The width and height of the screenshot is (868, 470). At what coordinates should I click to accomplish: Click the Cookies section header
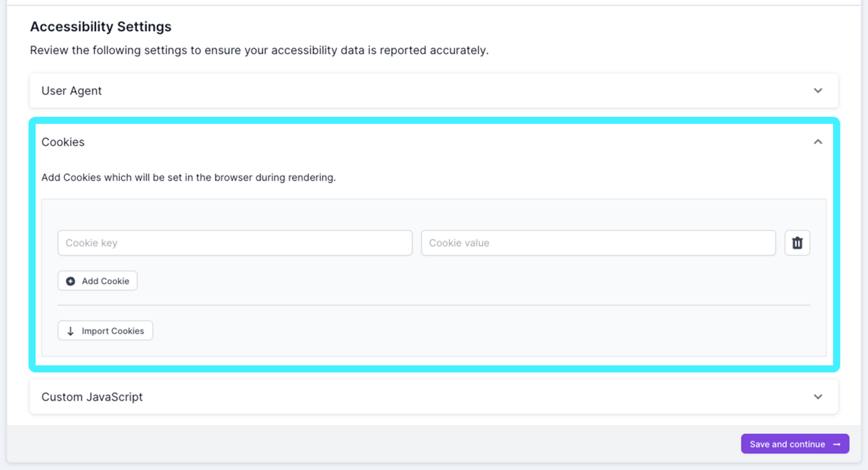63,142
